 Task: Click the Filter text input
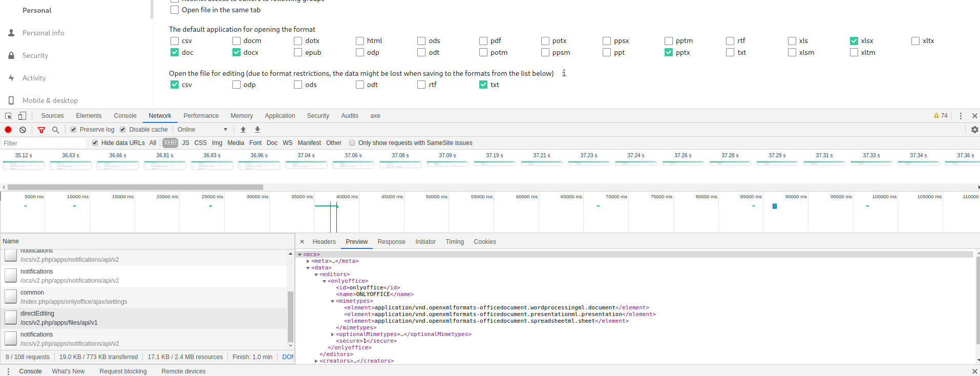(x=44, y=143)
